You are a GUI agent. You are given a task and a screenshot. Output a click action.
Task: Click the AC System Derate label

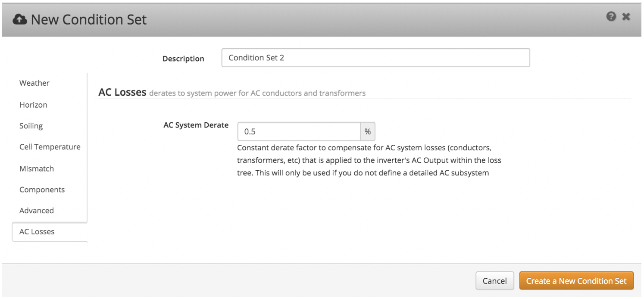pos(195,125)
